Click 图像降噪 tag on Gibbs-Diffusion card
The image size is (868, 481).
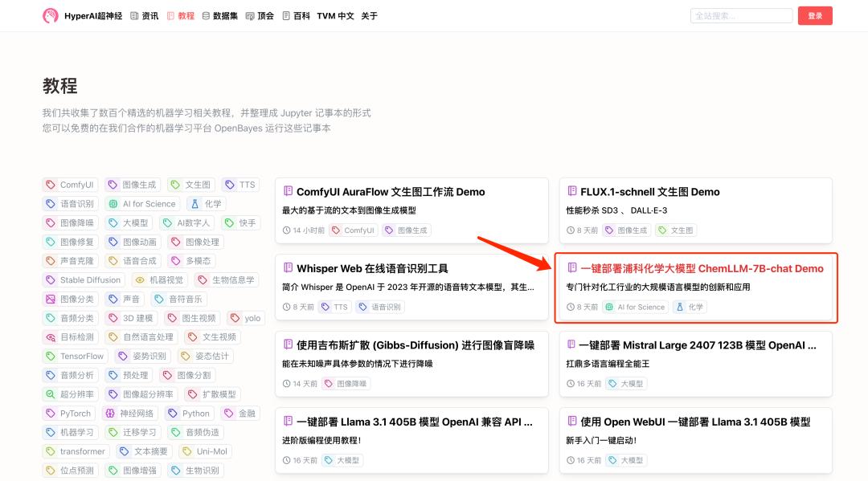(346, 384)
